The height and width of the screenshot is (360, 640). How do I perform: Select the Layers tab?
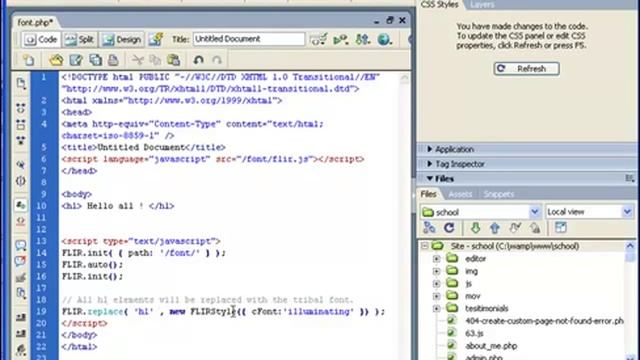482,4
